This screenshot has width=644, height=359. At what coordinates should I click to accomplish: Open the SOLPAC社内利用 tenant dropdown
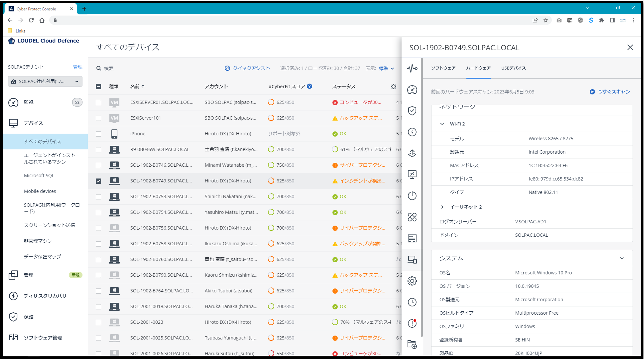click(45, 81)
